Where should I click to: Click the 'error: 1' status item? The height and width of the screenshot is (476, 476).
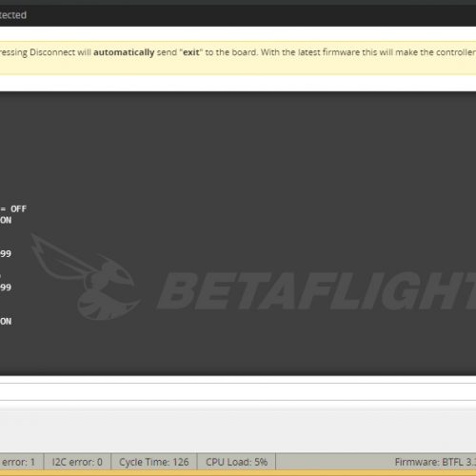[18, 462]
